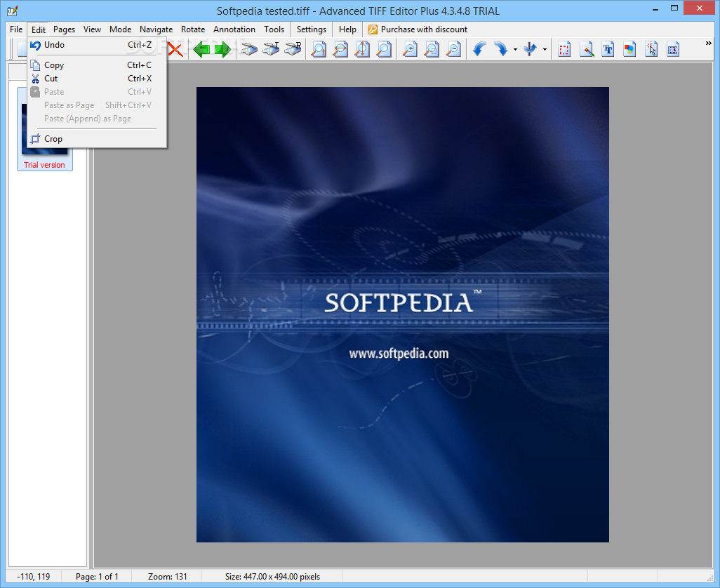
Task: Maximize the TIFF Editor window
Action: click(674, 8)
